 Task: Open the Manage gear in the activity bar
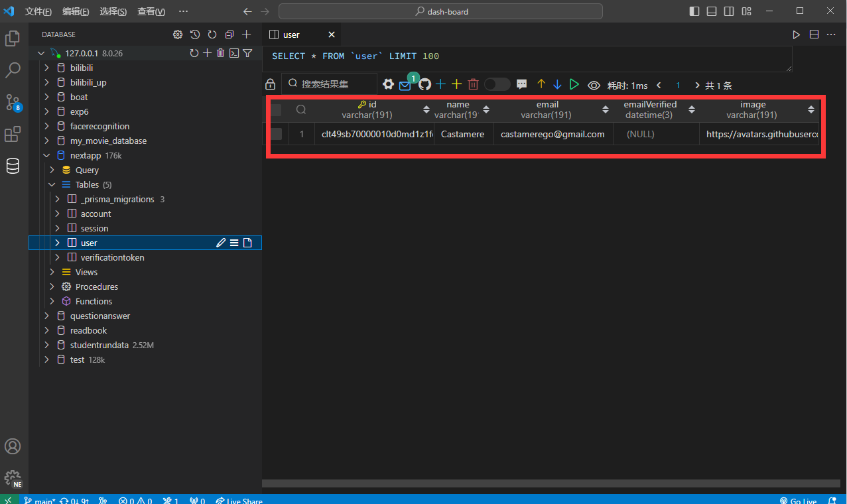(13, 478)
